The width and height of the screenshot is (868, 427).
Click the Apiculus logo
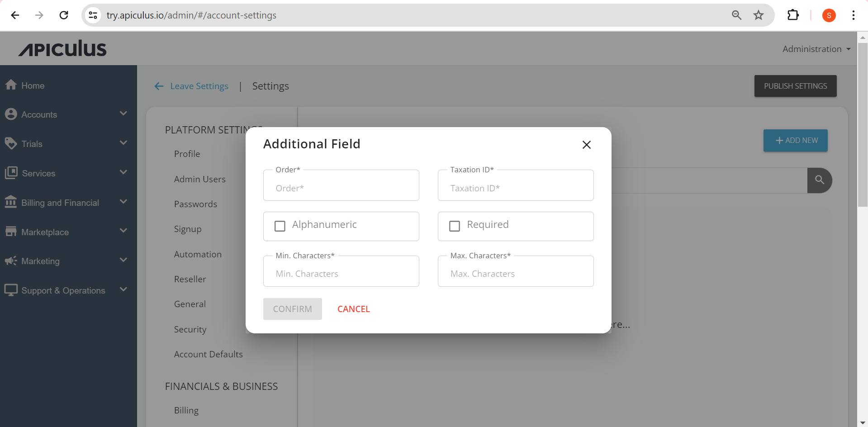pyautogui.click(x=62, y=48)
